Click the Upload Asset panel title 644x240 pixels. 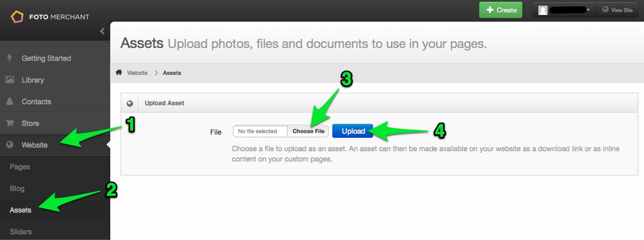(x=164, y=103)
